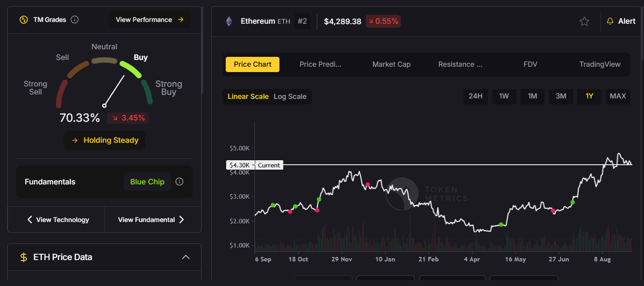
Task: Select the 3M time range
Action: click(x=561, y=96)
